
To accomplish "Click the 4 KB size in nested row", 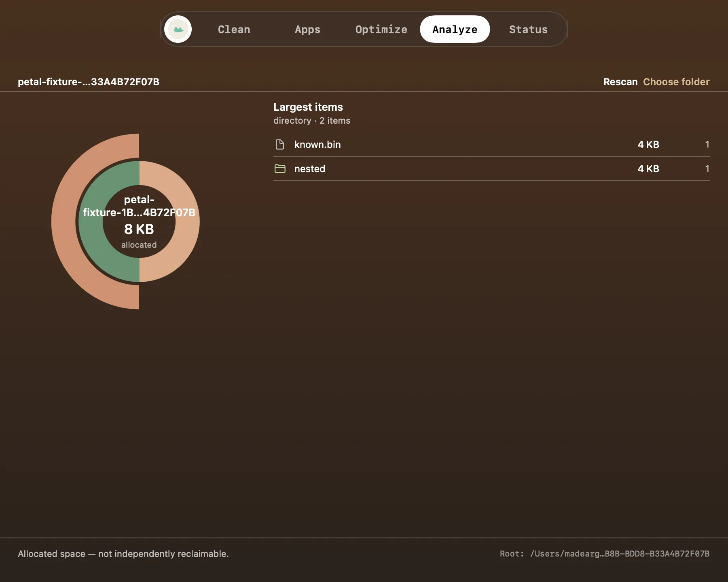I will coord(648,169).
